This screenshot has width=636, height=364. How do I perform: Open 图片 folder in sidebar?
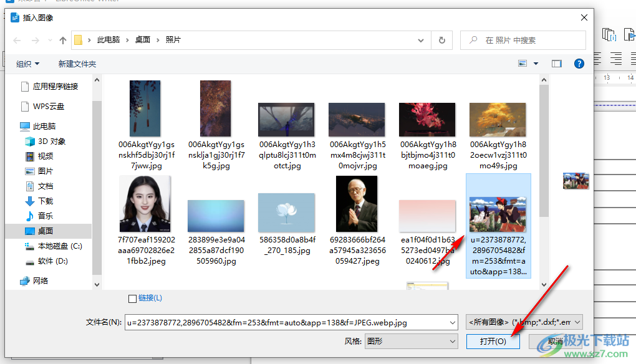point(40,171)
